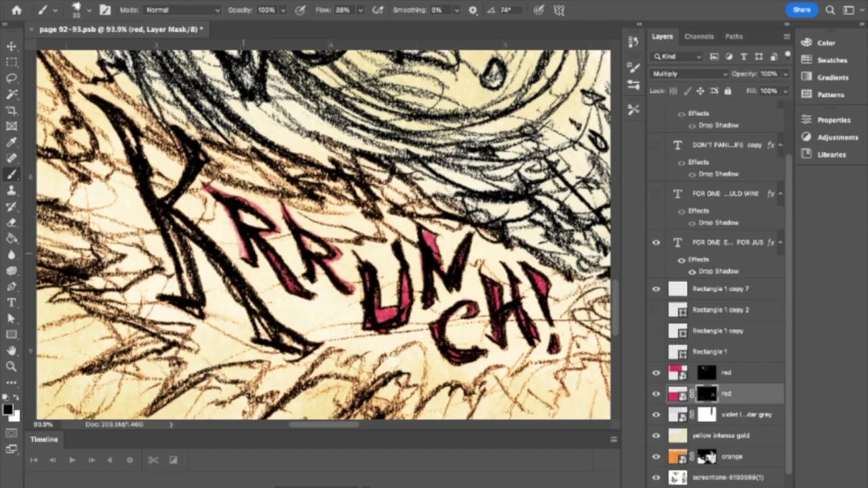868x488 pixels.
Task: Open the layer Fill dropdown arrow
Action: point(785,91)
